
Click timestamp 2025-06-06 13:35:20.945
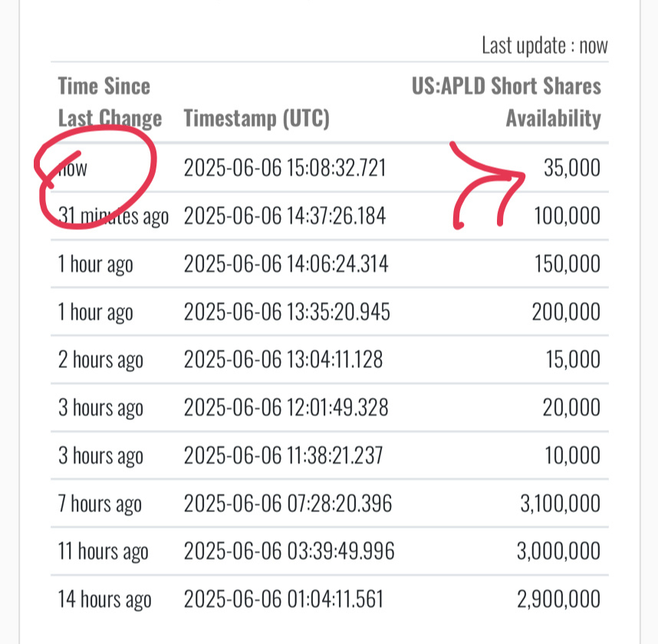pyautogui.click(x=287, y=311)
